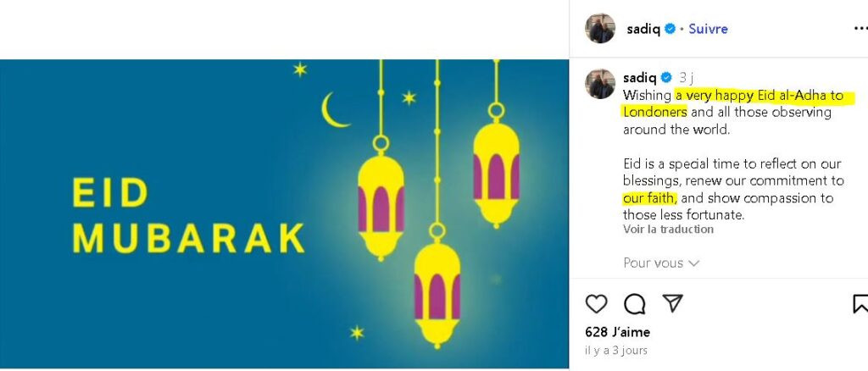Image resolution: width=868 pixels, height=371 pixels.
Task: Click verified badge next to caption username
Action: tap(666, 77)
